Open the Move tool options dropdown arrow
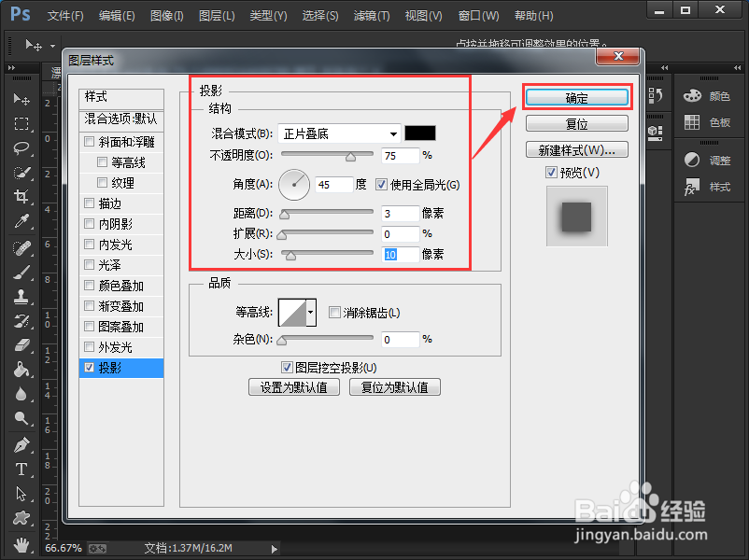The image size is (749, 560). click(52, 46)
